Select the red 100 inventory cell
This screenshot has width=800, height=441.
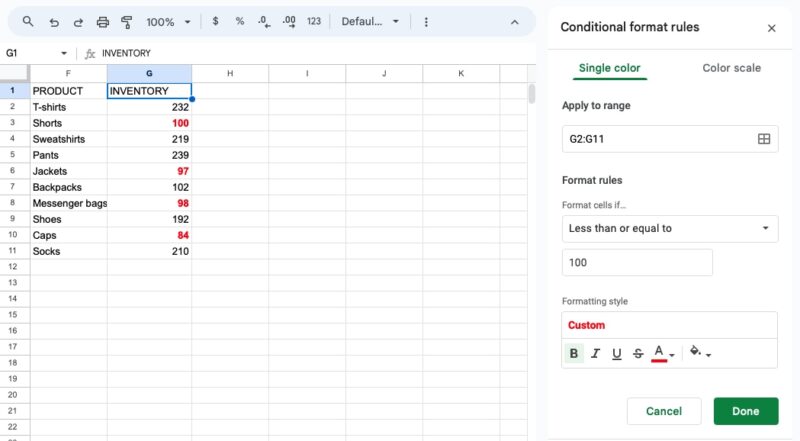tap(149, 123)
